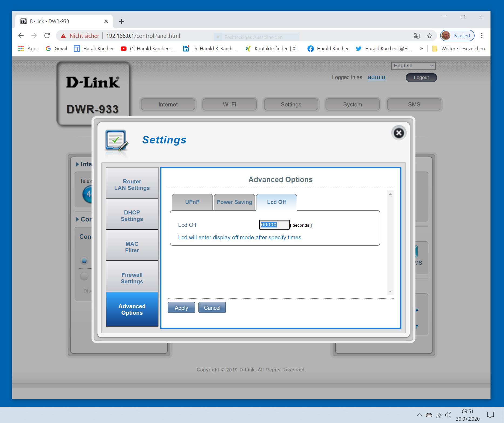Click the Apply button
The height and width of the screenshot is (423, 504).
pyautogui.click(x=181, y=308)
